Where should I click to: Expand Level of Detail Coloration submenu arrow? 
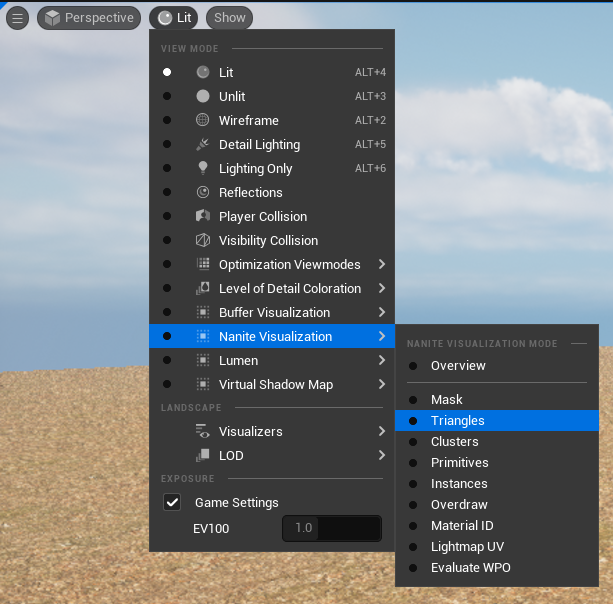coord(382,288)
